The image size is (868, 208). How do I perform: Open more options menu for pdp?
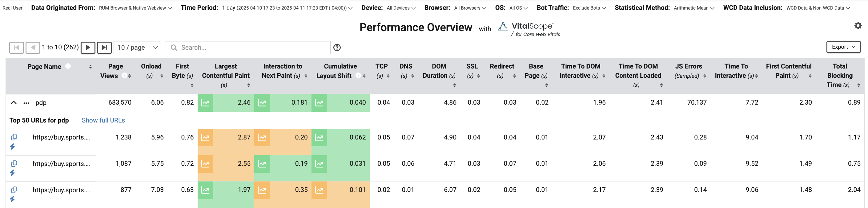26,103
